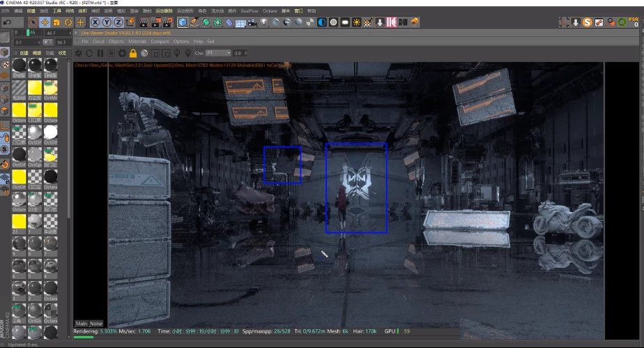Open the Compare menu in Live Viewer
The width and height of the screenshot is (644, 348).
coord(160,41)
